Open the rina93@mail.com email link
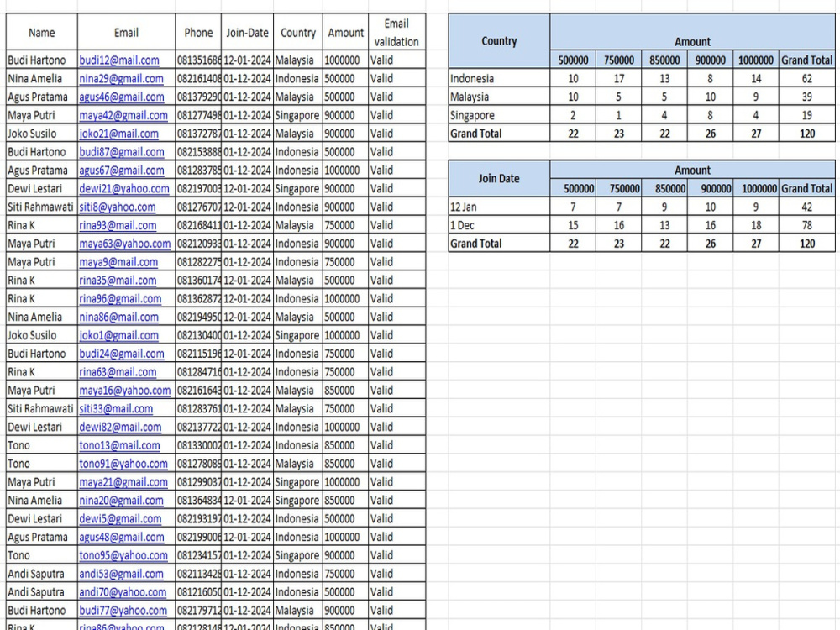Screen dimensions: 840x630 tap(118, 225)
